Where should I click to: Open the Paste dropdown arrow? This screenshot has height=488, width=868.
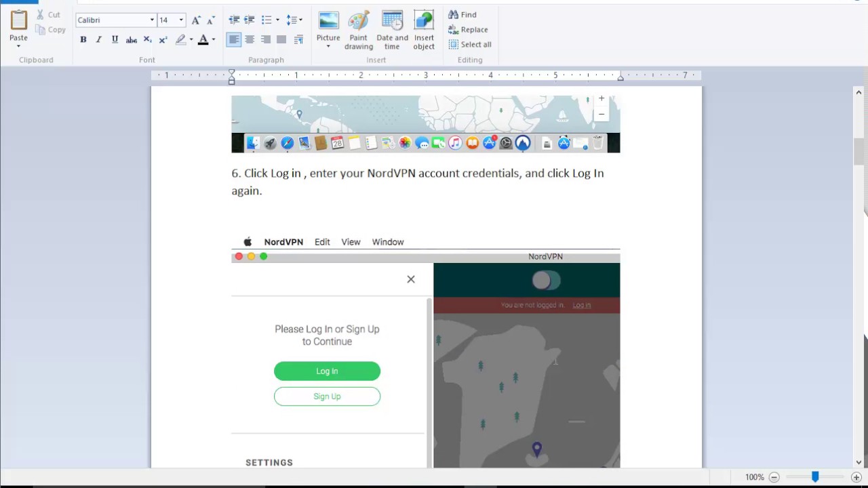(18, 46)
